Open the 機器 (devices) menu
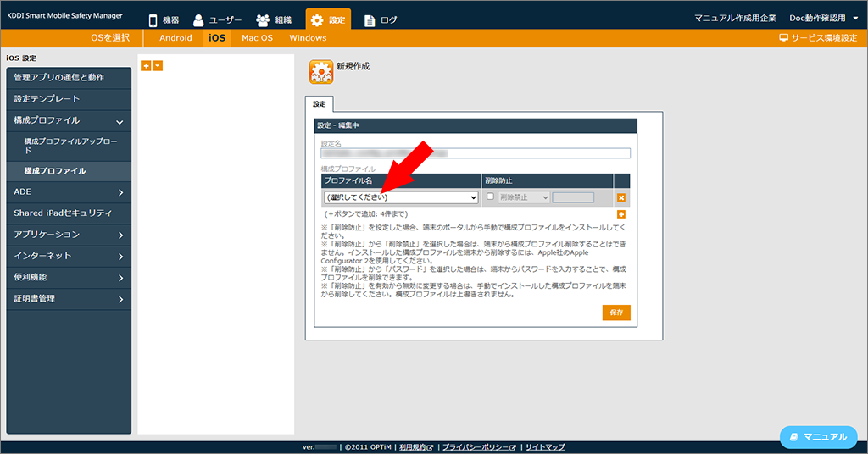This screenshot has width=868, height=454. [x=164, y=20]
